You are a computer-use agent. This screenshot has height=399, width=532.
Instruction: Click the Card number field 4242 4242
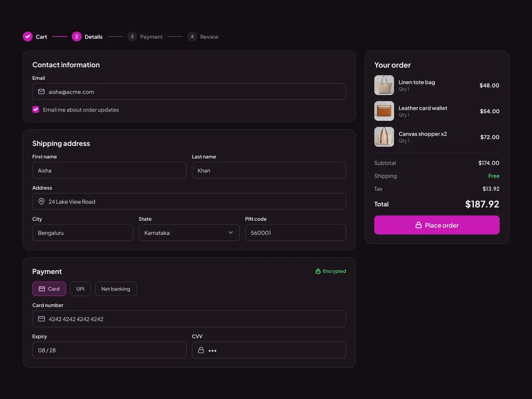tap(189, 319)
